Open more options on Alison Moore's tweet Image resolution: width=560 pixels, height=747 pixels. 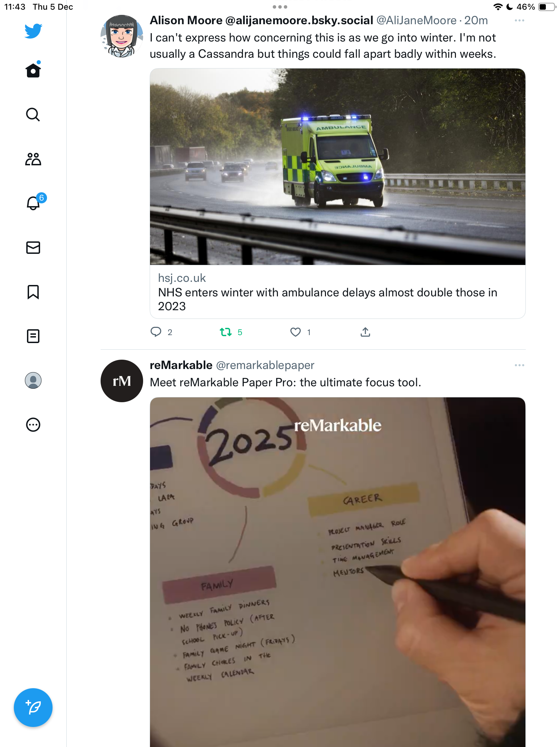tap(519, 21)
